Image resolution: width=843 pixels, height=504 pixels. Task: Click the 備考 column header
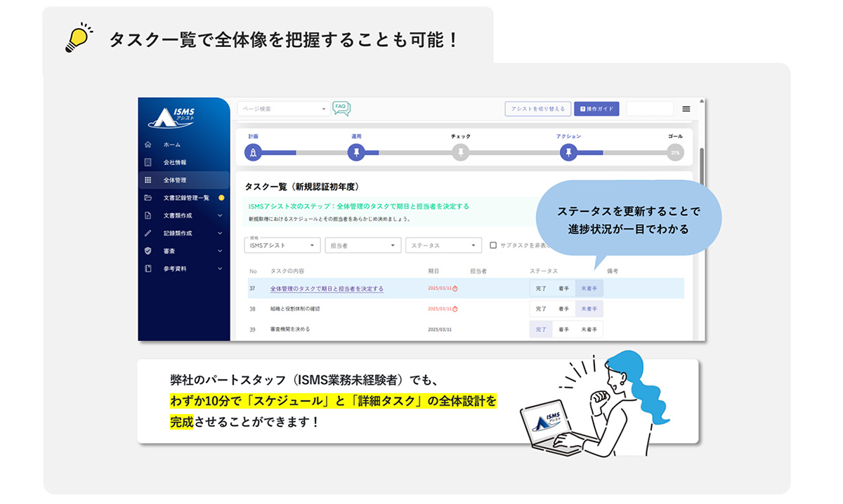click(613, 271)
